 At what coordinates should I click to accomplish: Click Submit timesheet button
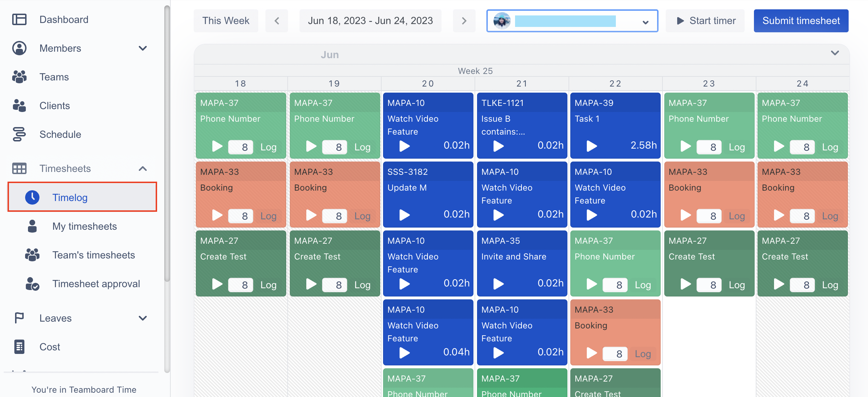pyautogui.click(x=801, y=21)
